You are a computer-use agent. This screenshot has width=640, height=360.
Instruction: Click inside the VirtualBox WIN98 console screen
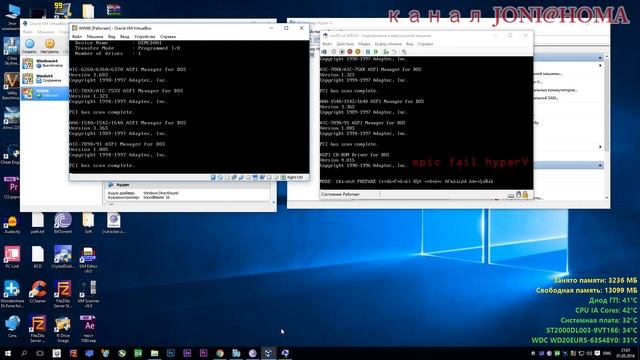click(189, 107)
